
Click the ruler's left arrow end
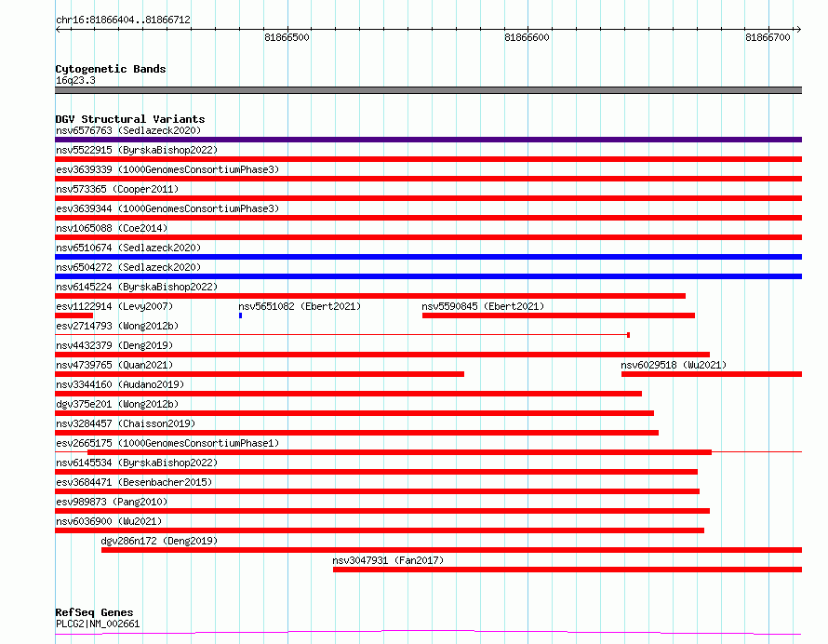(x=58, y=30)
